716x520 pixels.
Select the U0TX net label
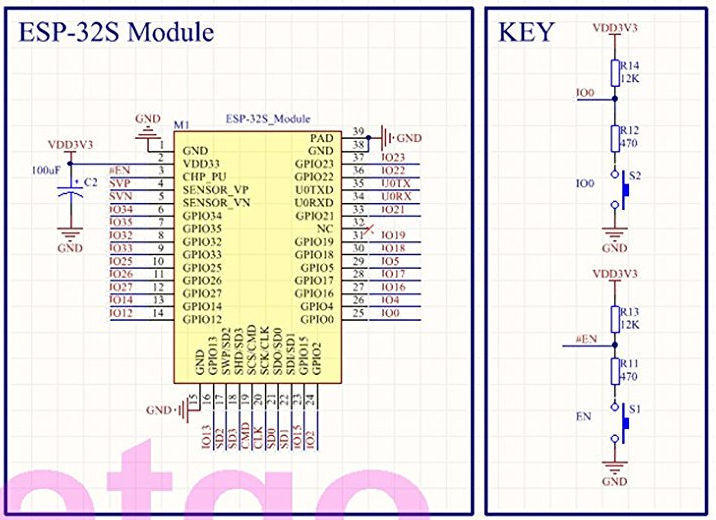point(395,184)
